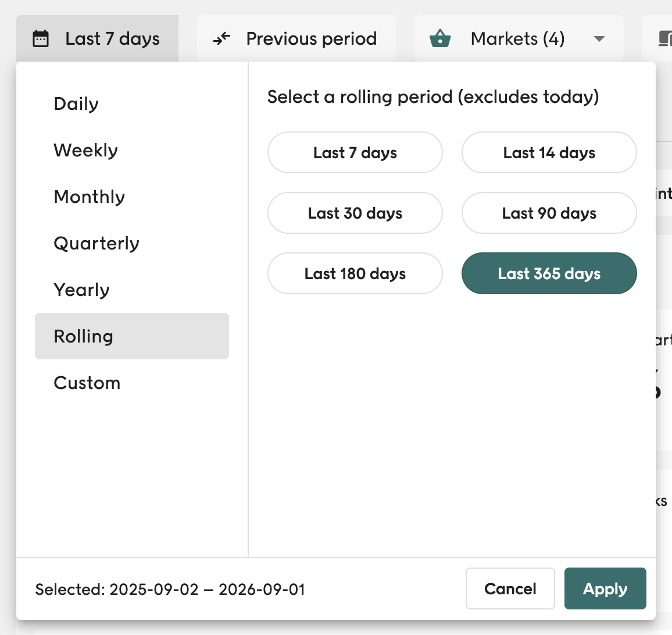The image size is (672, 635).
Task: Click the rolling period heading text
Action: [433, 97]
